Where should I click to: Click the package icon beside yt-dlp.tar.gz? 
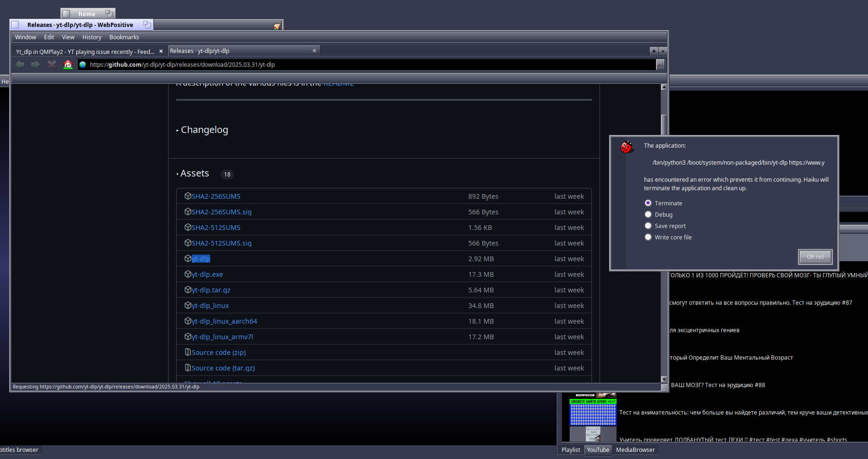pos(188,290)
